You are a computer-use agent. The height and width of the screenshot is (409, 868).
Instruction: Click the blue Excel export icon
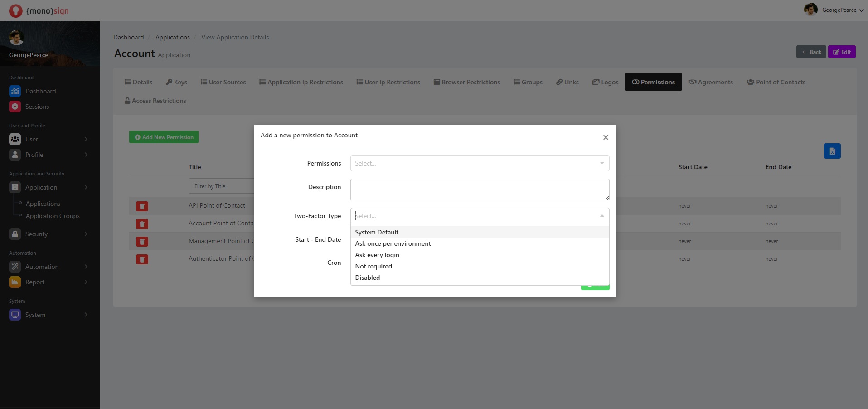(832, 151)
